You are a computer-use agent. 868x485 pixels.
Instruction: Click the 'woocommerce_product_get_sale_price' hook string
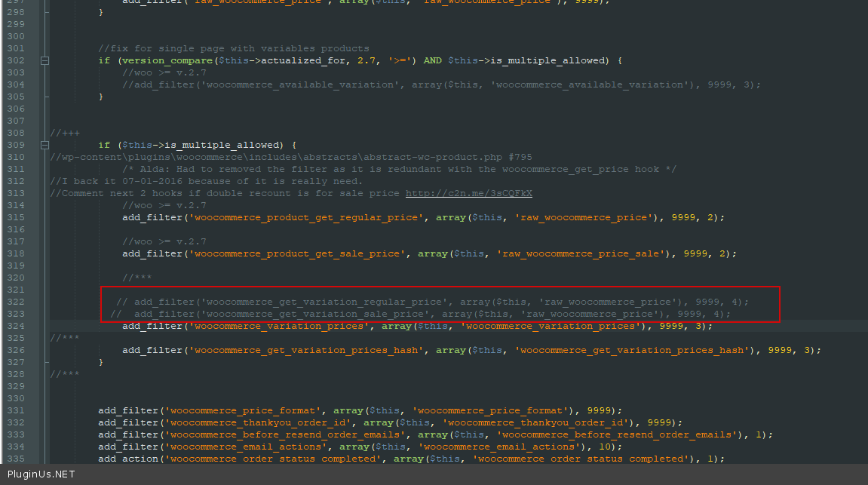point(297,253)
